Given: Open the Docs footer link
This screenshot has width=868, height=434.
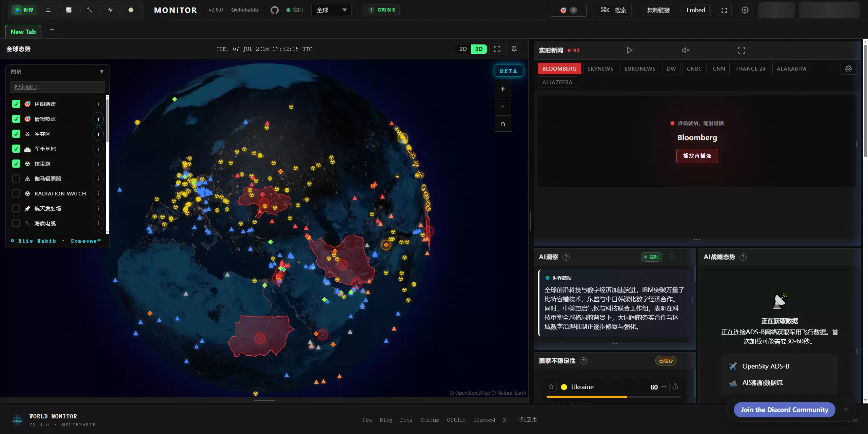Looking at the screenshot, I should [406, 420].
